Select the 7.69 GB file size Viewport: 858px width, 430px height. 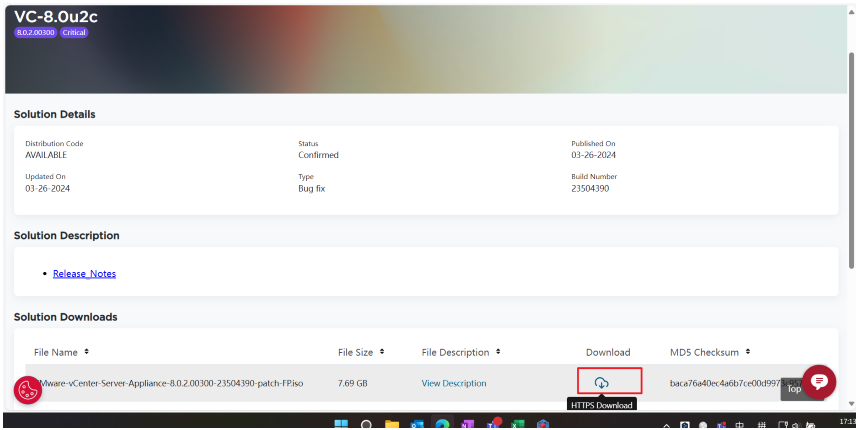tap(352, 383)
